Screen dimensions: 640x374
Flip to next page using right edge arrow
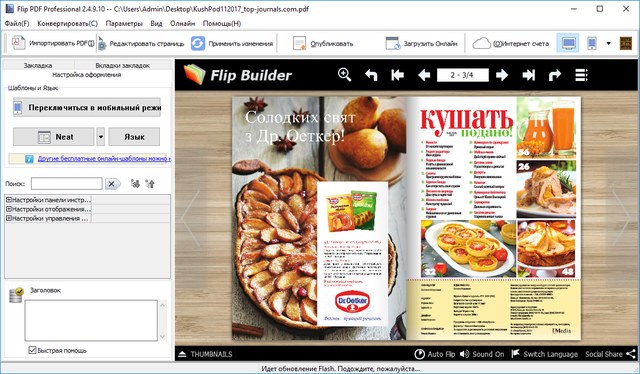(621, 218)
